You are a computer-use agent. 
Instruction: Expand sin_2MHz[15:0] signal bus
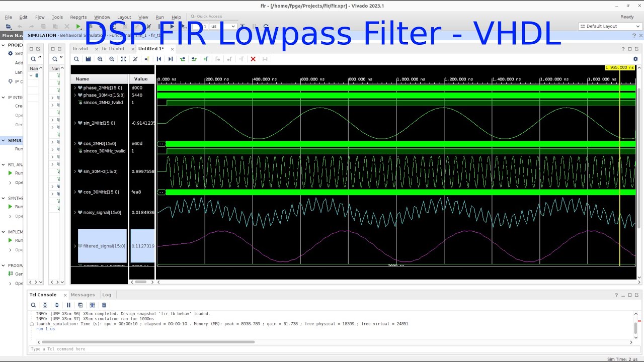75,123
